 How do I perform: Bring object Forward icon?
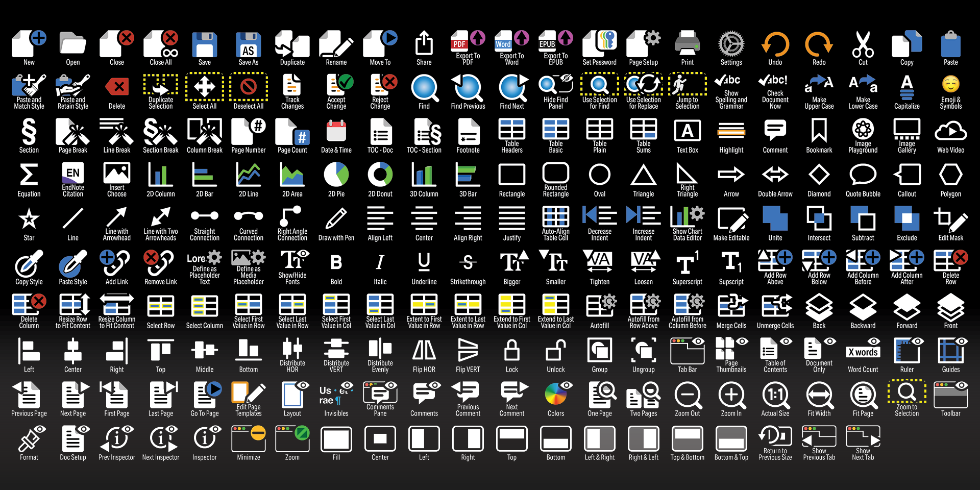click(x=907, y=307)
